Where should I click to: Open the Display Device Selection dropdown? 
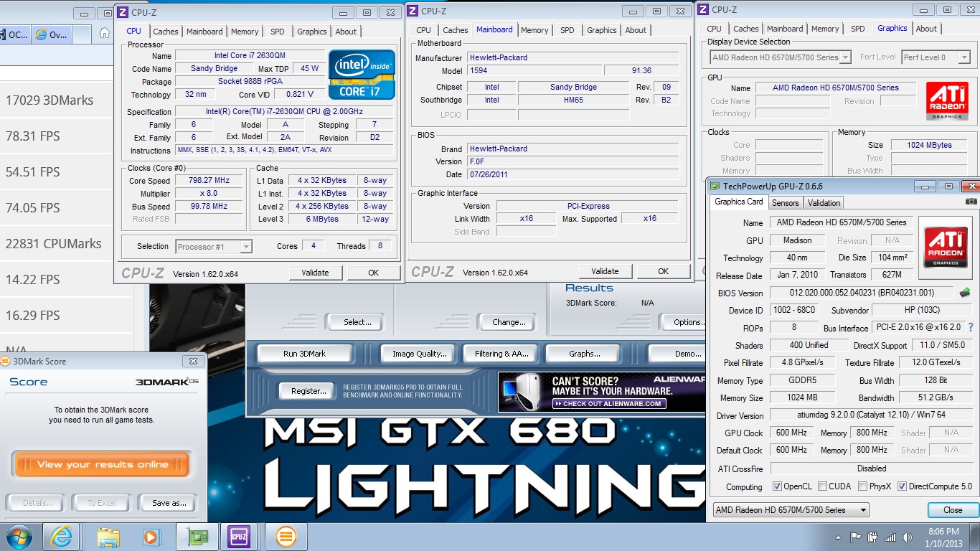[780, 57]
